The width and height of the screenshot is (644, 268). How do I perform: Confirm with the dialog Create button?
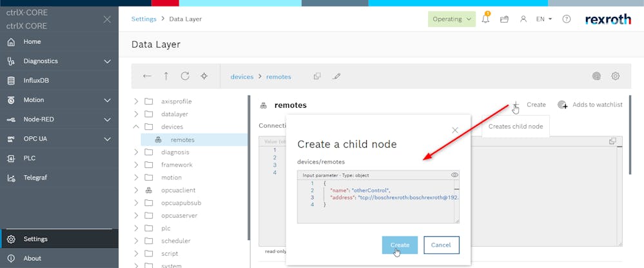point(400,245)
